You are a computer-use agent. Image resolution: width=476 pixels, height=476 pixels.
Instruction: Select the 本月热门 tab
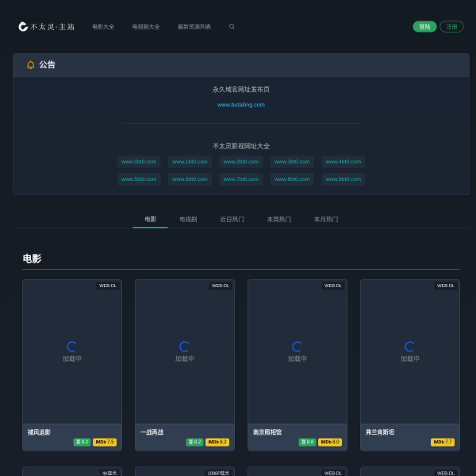(325, 219)
